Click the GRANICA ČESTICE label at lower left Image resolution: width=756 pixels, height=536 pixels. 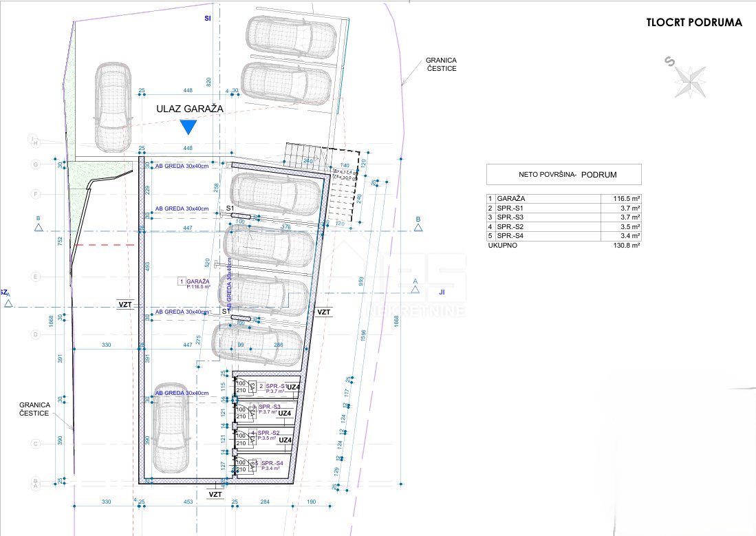(34, 409)
